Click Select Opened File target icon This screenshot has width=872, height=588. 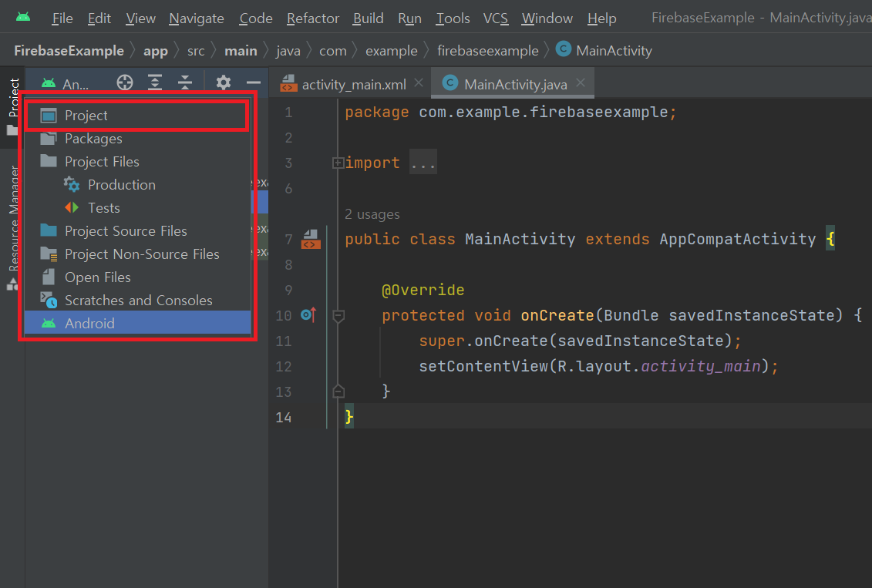(125, 82)
